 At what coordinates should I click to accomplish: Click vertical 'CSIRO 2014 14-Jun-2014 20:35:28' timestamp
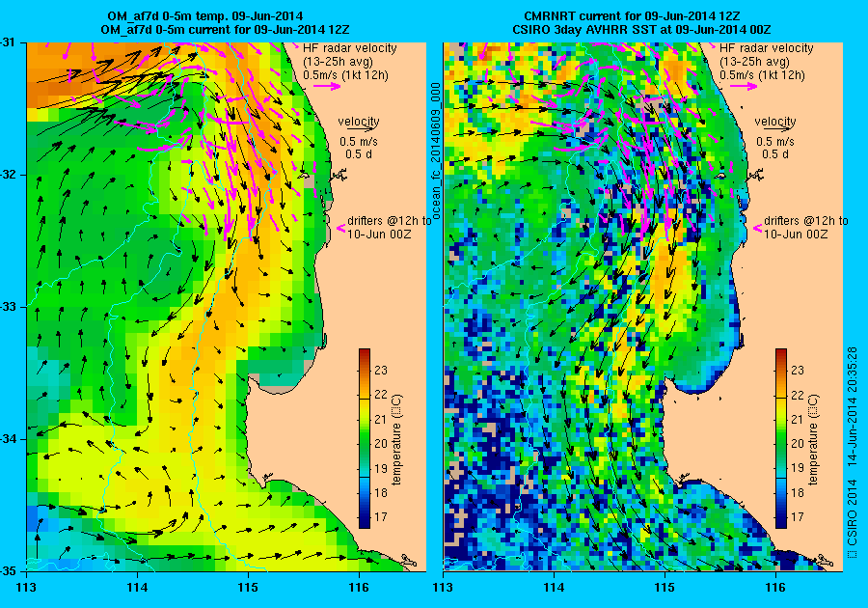click(x=853, y=452)
